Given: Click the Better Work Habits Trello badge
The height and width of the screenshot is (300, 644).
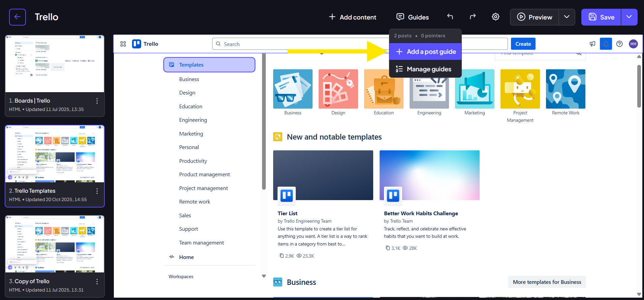Looking at the screenshot, I should [x=393, y=195].
